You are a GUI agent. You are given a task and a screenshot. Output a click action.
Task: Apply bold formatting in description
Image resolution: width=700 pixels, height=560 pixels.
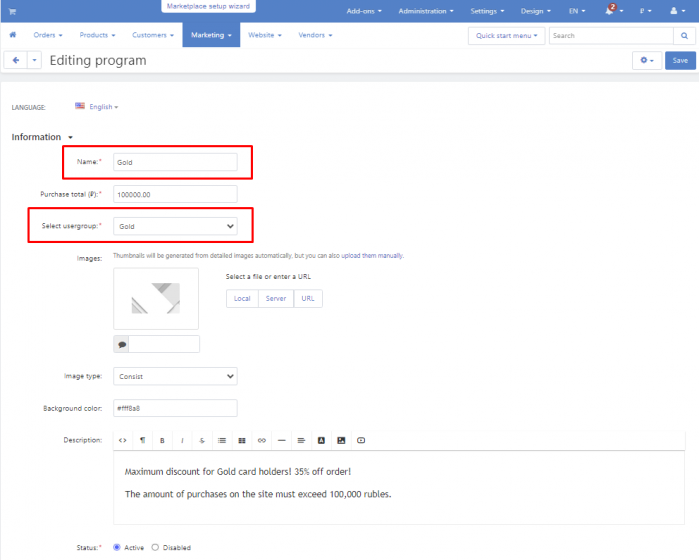(x=162, y=440)
